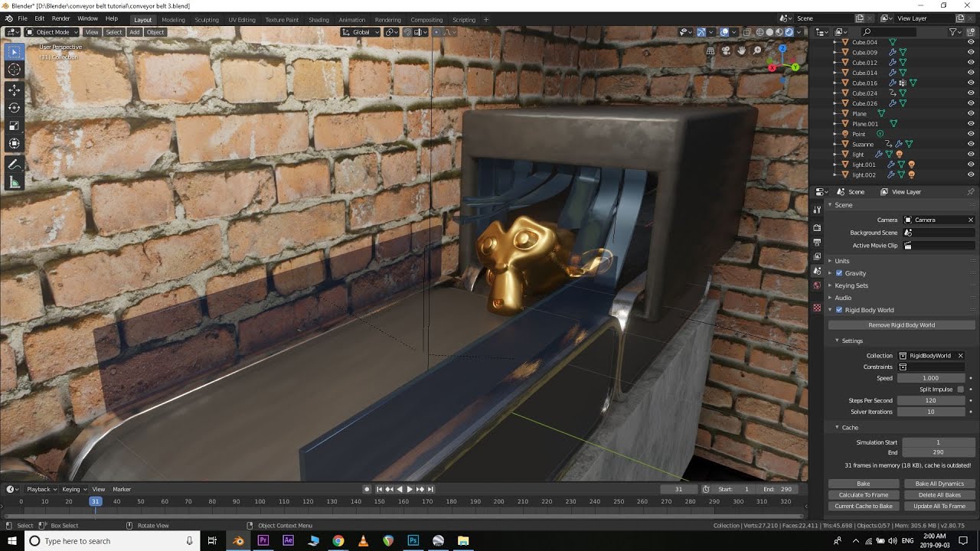Switch to solid viewport shading
The width and height of the screenshot is (980, 551).
pyautogui.click(x=769, y=32)
